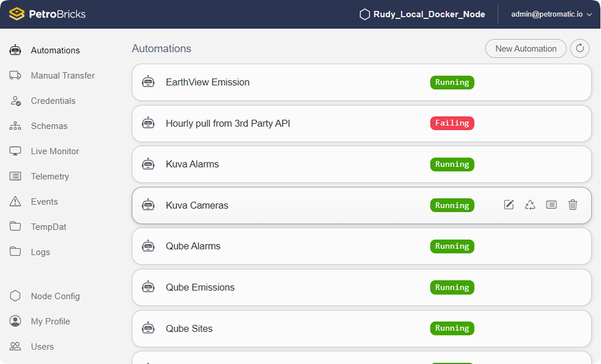Select the 'Kuva Alarms' automation name

192,164
